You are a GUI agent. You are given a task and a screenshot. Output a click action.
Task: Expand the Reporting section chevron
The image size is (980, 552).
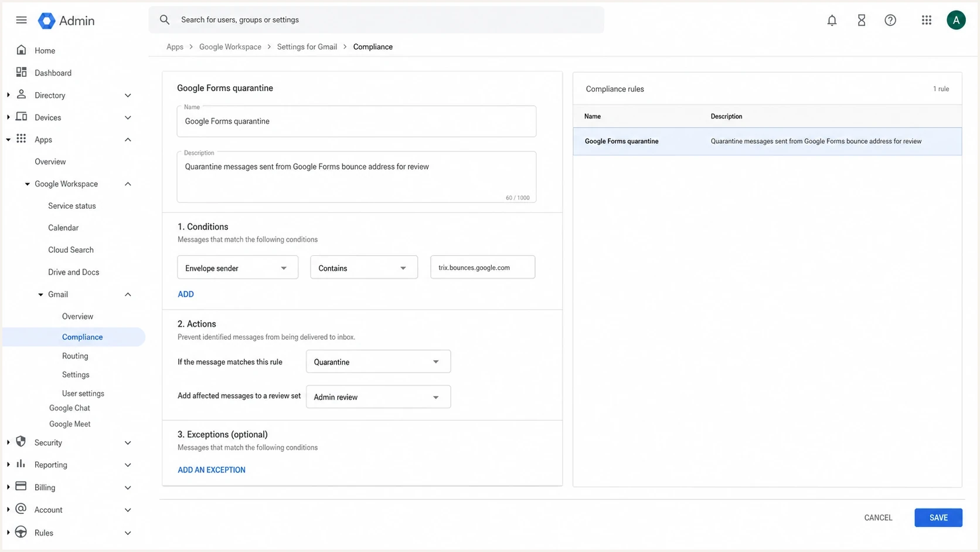click(128, 465)
